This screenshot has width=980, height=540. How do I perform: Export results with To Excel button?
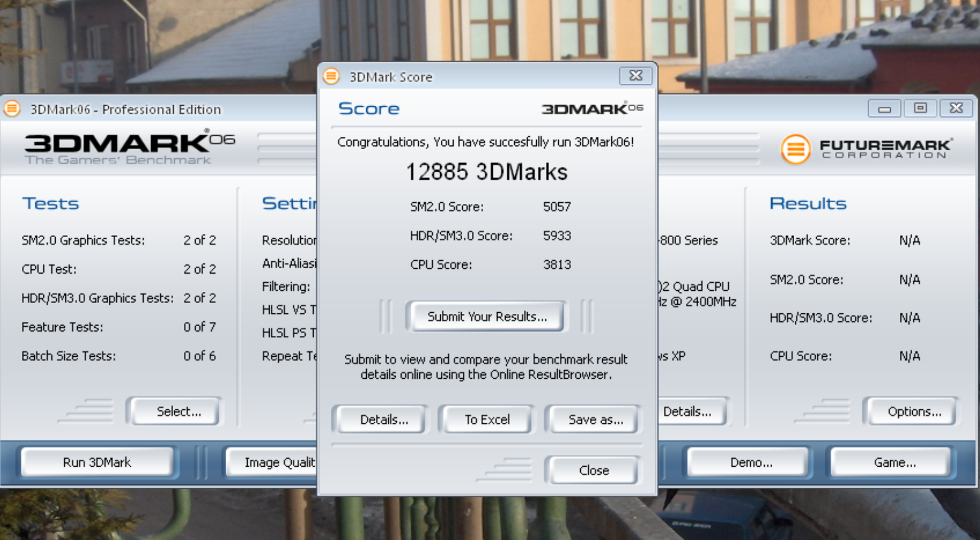coord(487,420)
